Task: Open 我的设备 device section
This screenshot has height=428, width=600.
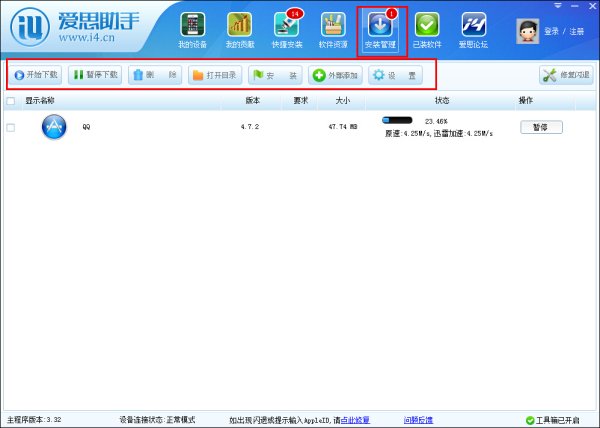Action: 192,31
